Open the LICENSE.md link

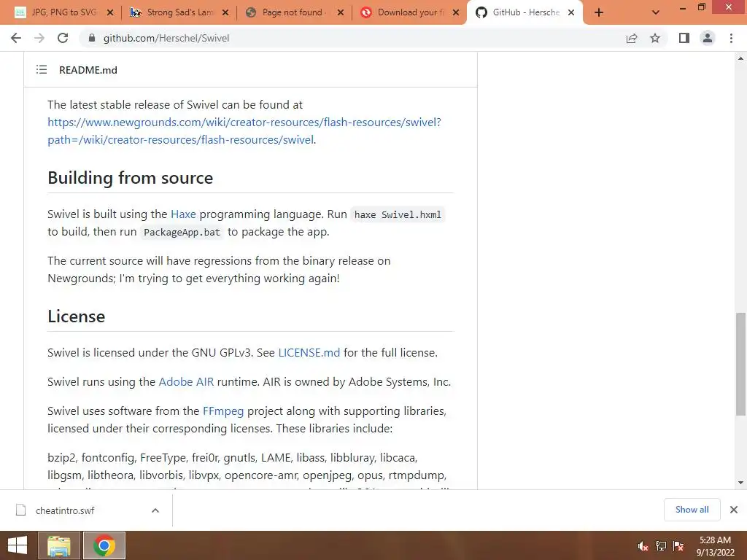tap(309, 353)
